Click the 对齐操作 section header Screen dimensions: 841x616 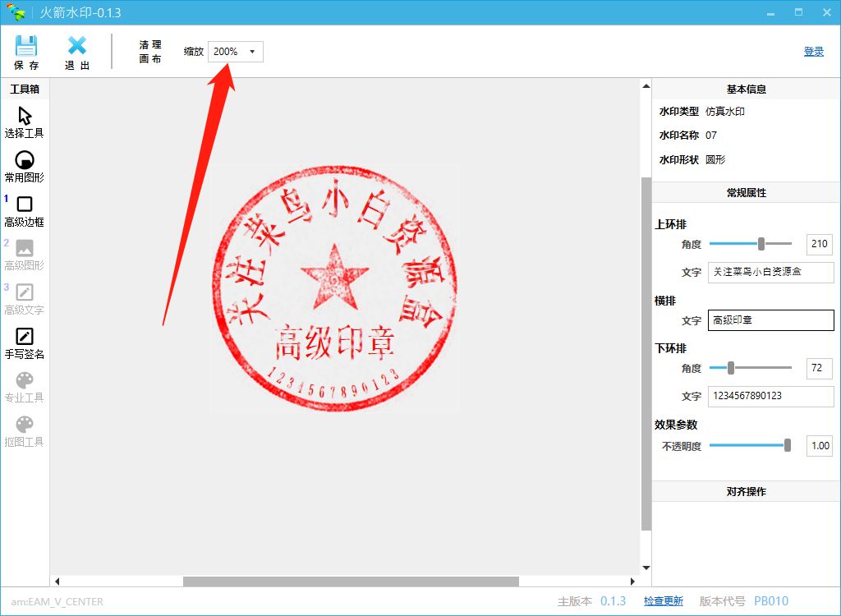(746, 491)
